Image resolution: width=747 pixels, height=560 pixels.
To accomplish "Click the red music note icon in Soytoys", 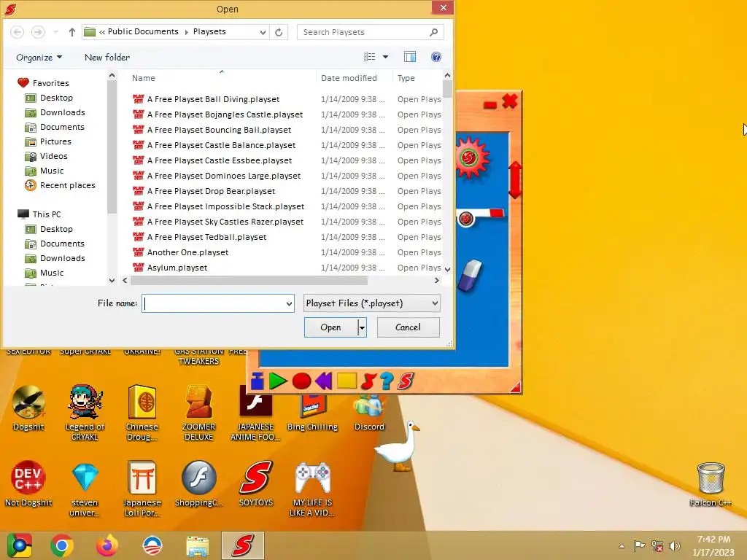I will tap(368, 381).
